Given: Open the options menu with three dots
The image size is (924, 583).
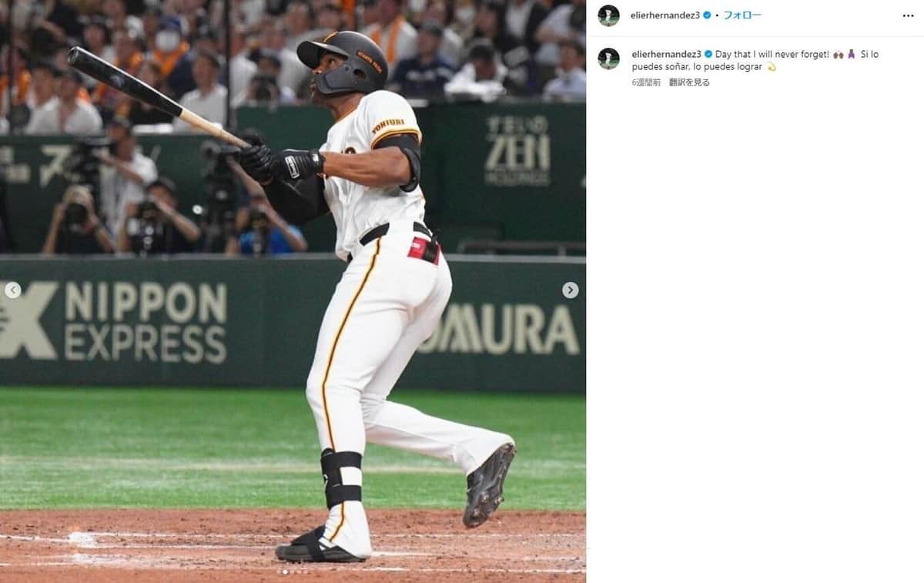Looking at the screenshot, I should coord(908,15).
